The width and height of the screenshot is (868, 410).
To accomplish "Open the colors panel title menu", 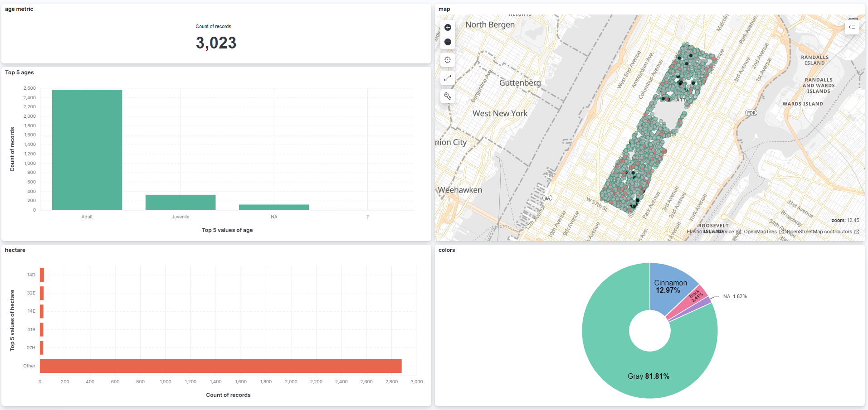I will click(446, 250).
